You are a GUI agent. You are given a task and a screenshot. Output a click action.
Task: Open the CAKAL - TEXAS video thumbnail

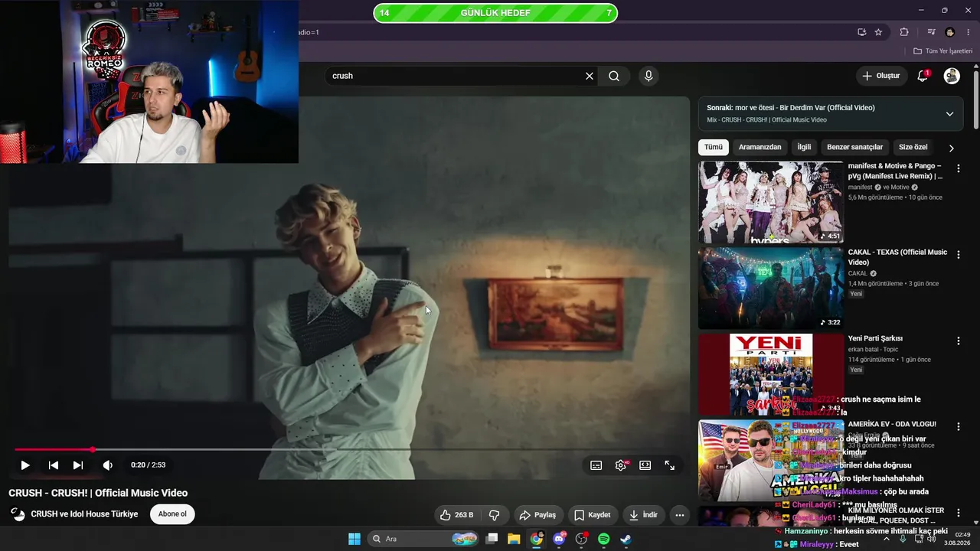(771, 289)
